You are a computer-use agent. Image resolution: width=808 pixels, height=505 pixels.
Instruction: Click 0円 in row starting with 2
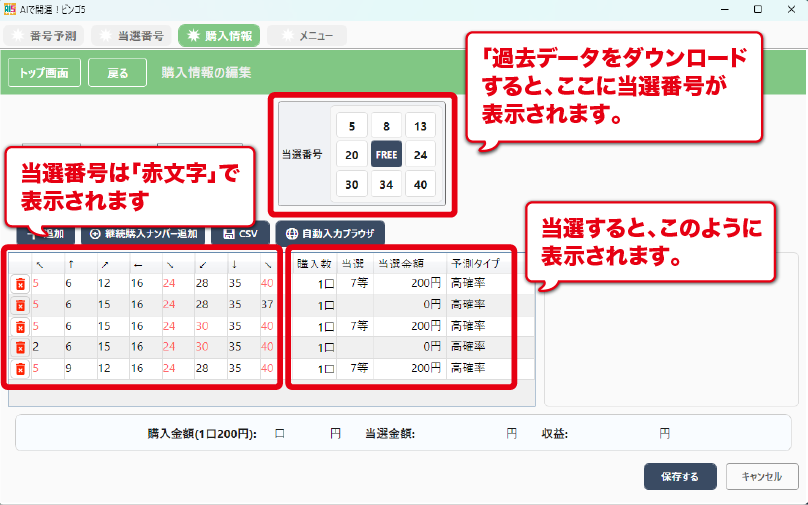[x=432, y=347]
